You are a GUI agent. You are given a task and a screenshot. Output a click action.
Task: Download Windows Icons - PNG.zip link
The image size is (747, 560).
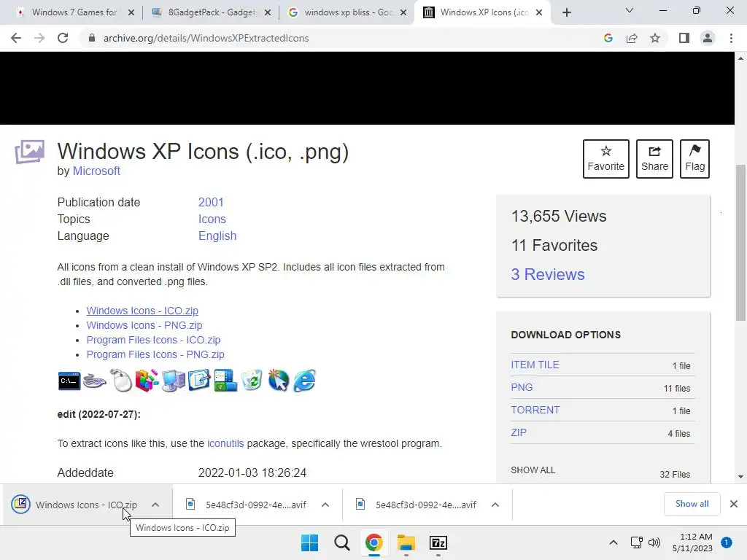click(144, 326)
